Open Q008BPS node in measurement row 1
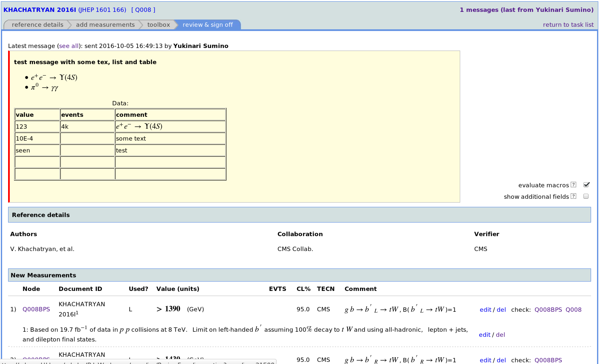 point(36,309)
